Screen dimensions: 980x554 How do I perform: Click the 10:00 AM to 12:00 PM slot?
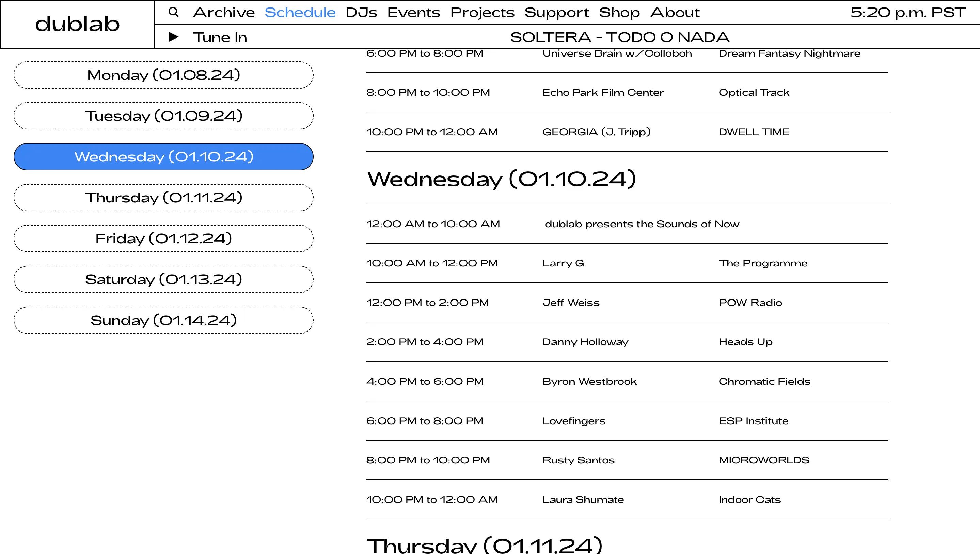(x=432, y=263)
